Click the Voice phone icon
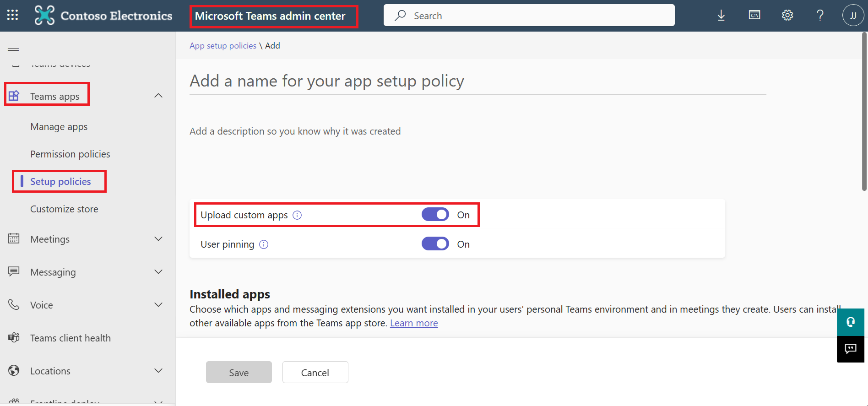 point(14,304)
